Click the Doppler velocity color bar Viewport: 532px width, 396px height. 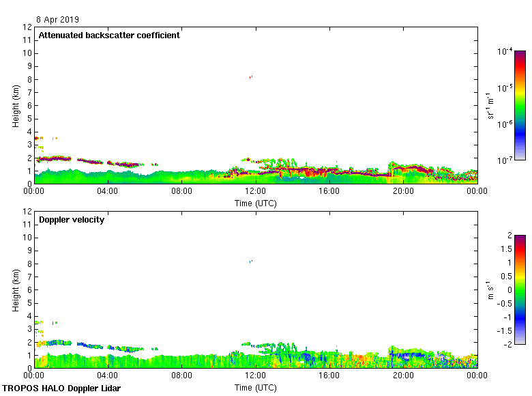click(520, 289)
